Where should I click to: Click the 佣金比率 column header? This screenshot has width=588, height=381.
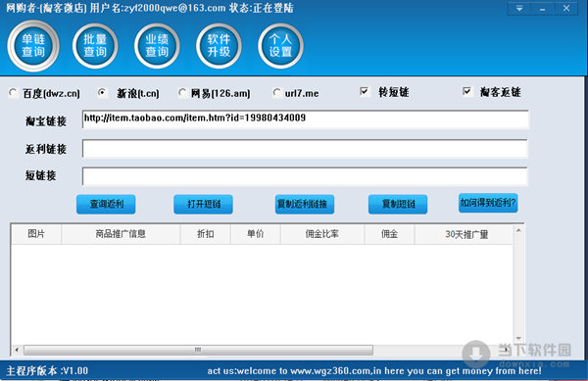tap(322, 234)
